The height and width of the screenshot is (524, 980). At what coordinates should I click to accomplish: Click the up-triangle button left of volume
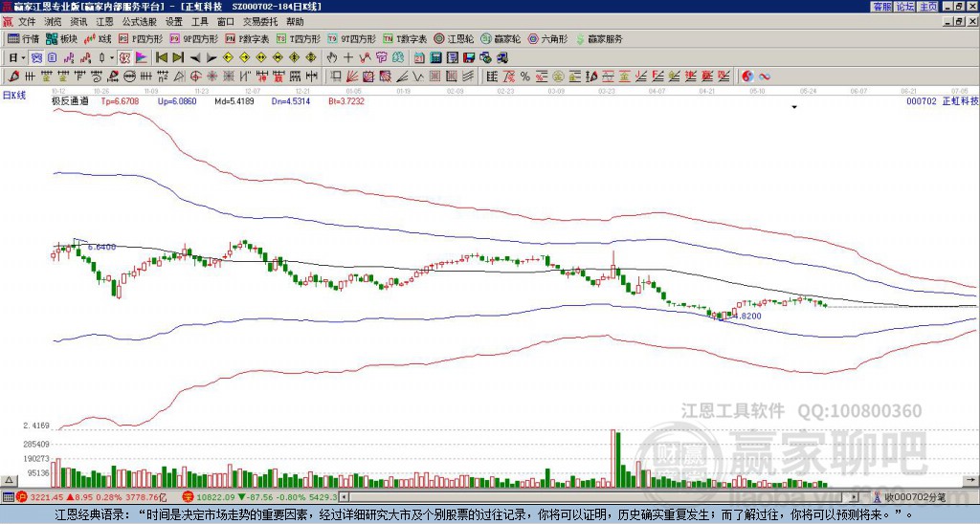click(9, 481)
